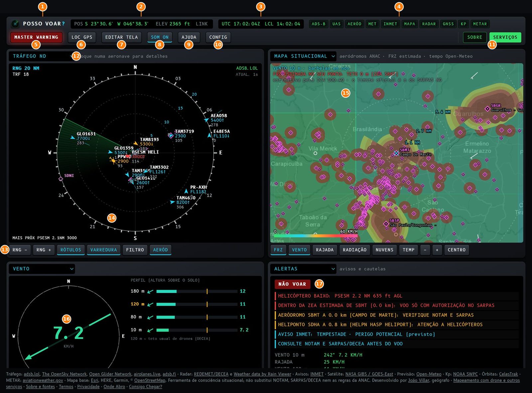Open the adsb.lol traffic source link
Screen dimensions: 532x393
[x=32, y=374]
